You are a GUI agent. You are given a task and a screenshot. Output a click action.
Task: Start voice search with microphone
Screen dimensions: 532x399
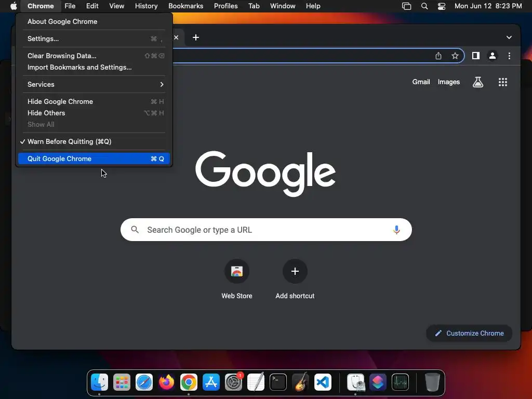[396, 230]
